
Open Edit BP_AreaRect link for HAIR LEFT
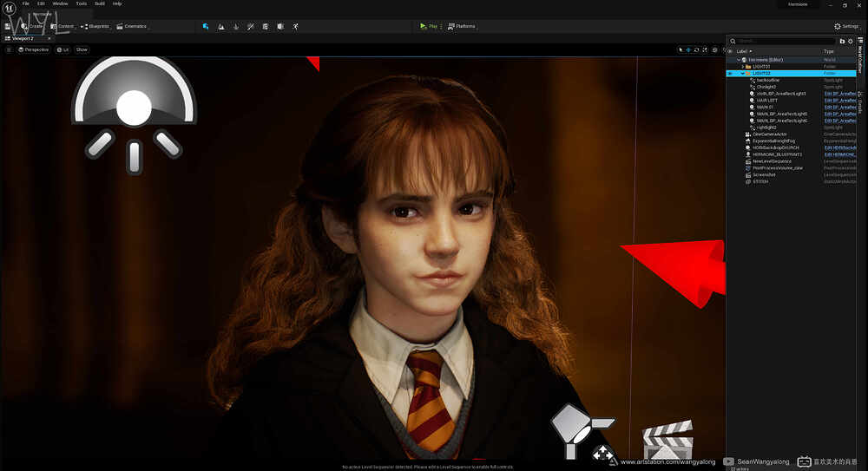tap(839, 101)
